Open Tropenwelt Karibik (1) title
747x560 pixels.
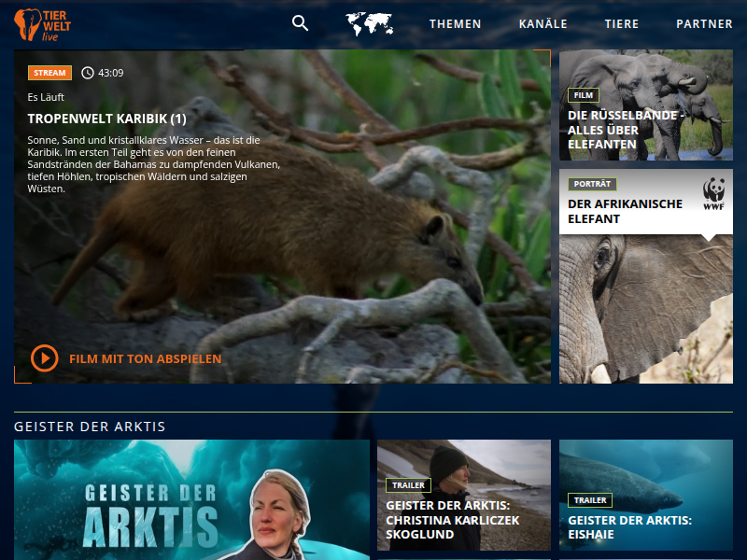107,119
